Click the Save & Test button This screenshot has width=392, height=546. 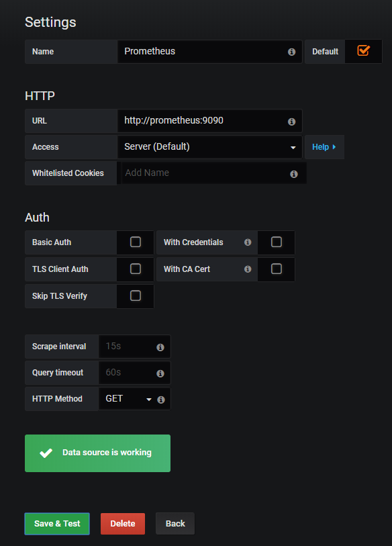pos(57,523)
